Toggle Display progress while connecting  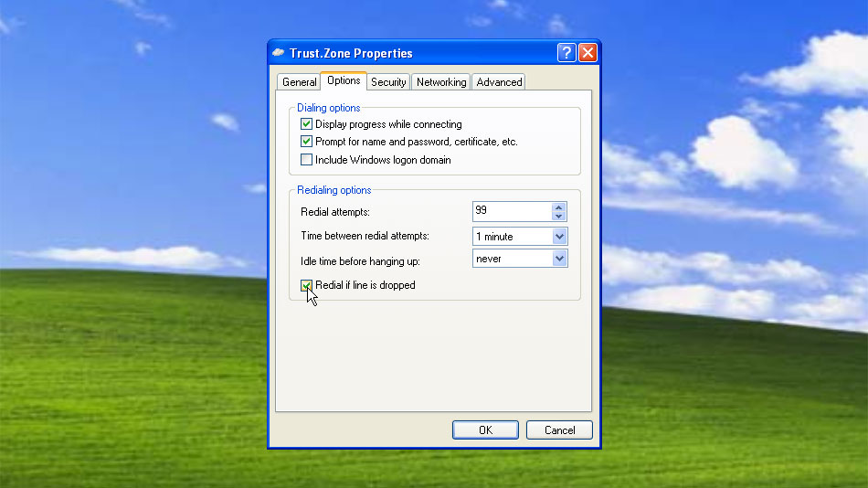click(307, 124)
